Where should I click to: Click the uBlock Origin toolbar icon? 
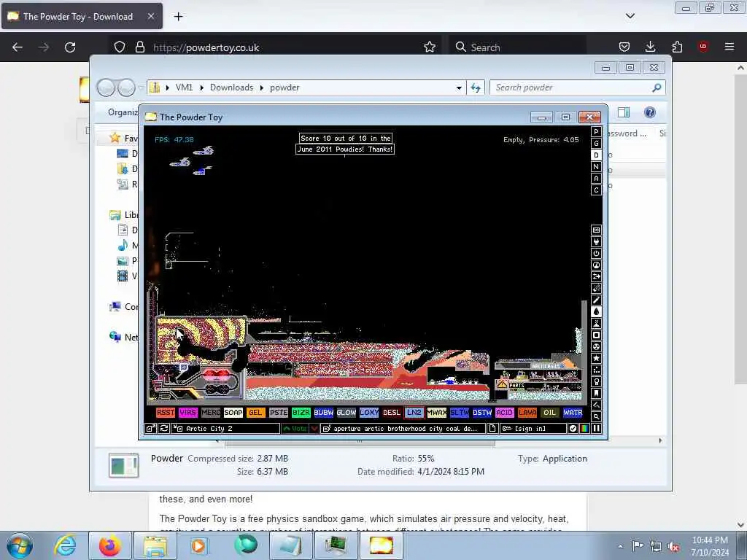pos(703,47)
